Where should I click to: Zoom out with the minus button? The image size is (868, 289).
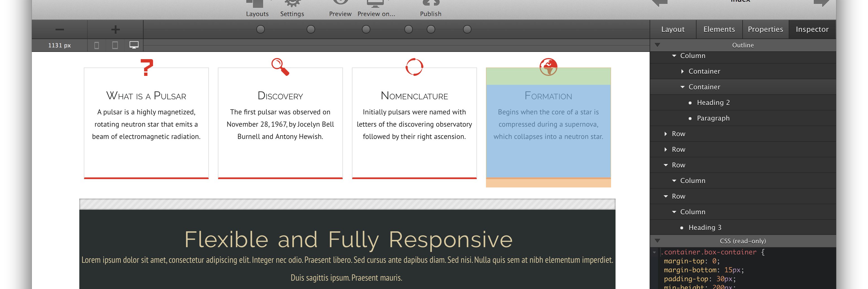[60, 30]
